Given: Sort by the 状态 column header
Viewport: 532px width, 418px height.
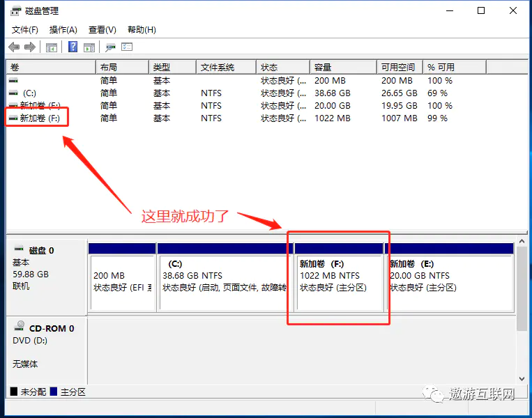Looking at the screenshot, I should pyautogui.click(x=283, y=67).
